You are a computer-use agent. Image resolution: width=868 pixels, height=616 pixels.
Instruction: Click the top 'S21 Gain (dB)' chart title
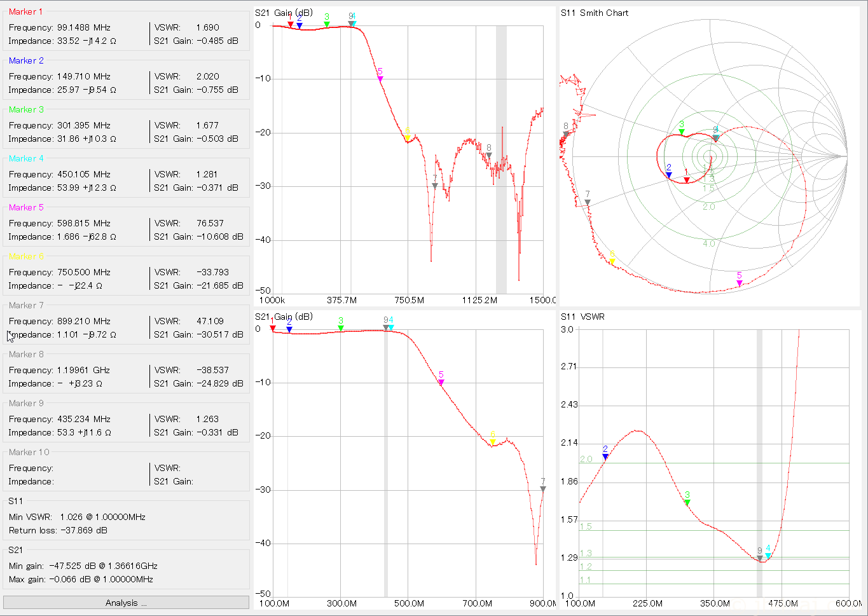pos(284,13)
